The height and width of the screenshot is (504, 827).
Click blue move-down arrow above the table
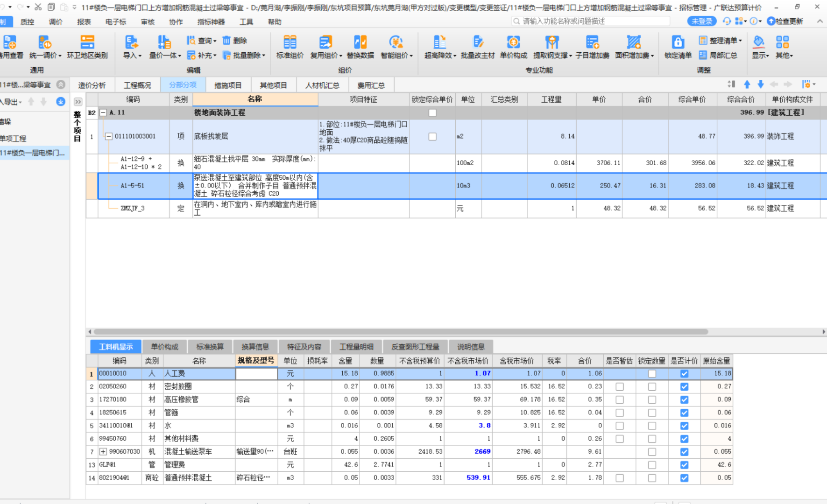pos(760,84)
